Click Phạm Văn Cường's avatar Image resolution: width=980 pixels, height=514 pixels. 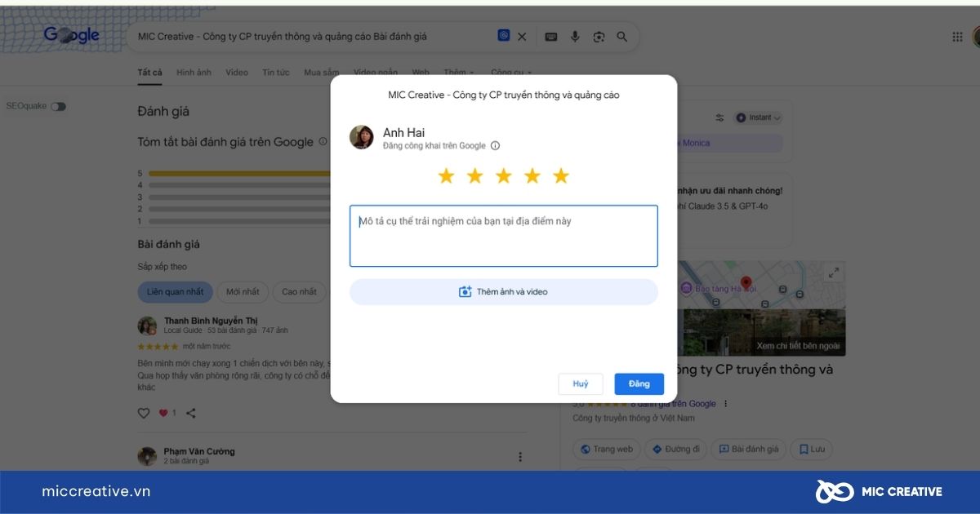(x=148, y=456)
